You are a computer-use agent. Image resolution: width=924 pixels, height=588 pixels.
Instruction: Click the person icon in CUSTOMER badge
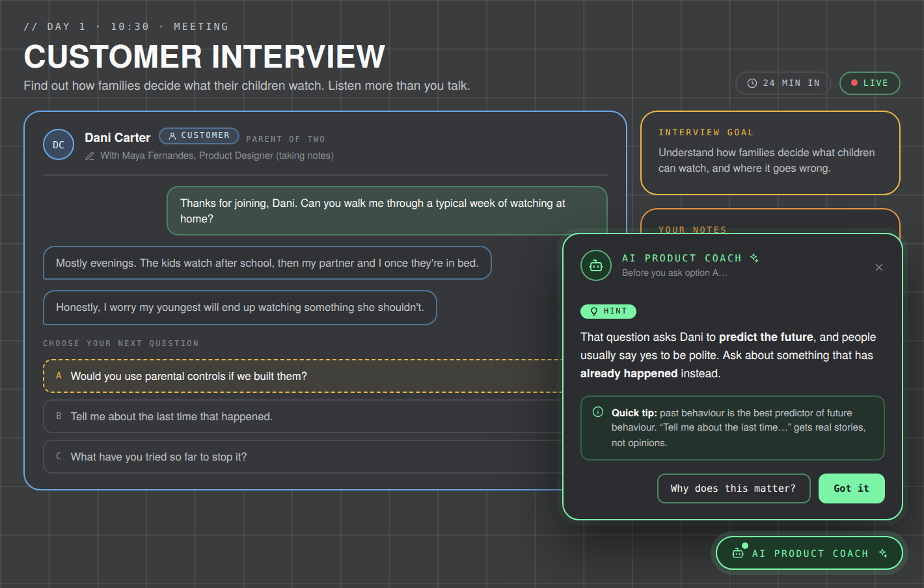[x=172, y=136]
